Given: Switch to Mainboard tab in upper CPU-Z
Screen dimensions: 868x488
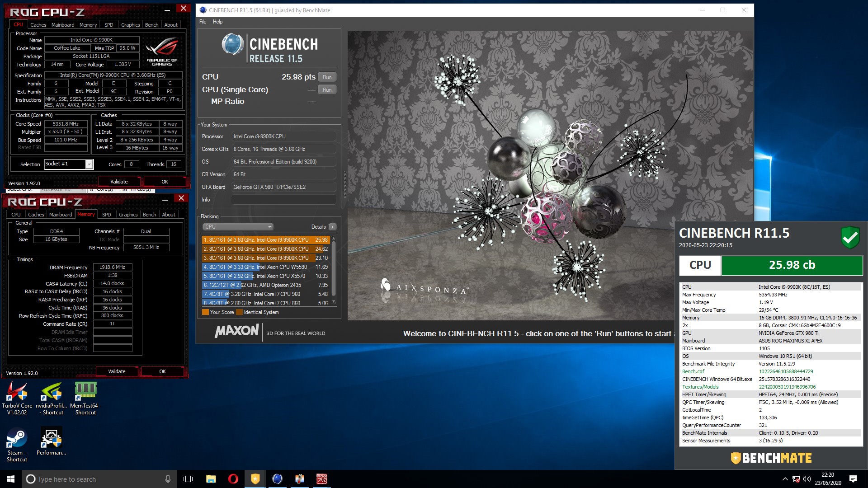Looking at the screenshot, I should (x=63, y=25).
